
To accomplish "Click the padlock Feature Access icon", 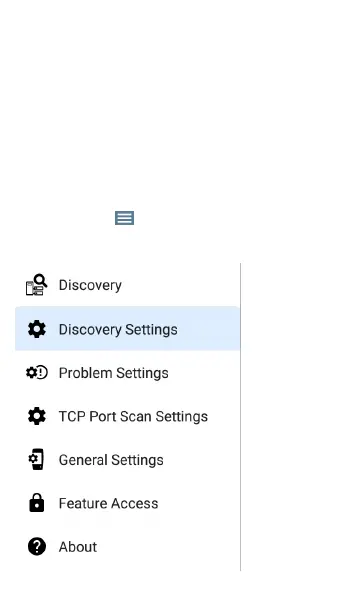I will point(37,503).
